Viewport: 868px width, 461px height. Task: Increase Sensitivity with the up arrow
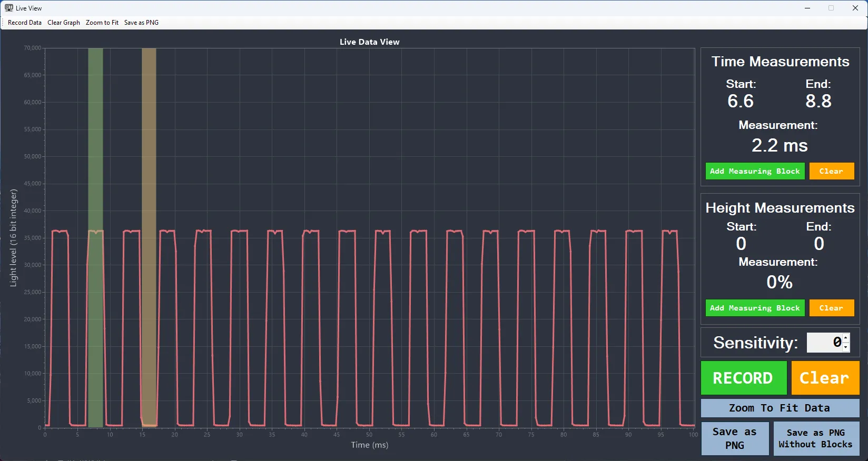pos(846,337)
